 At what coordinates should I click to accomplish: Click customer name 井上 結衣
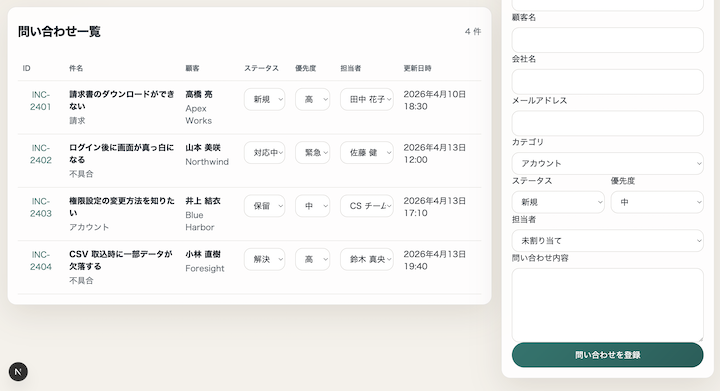203,201
